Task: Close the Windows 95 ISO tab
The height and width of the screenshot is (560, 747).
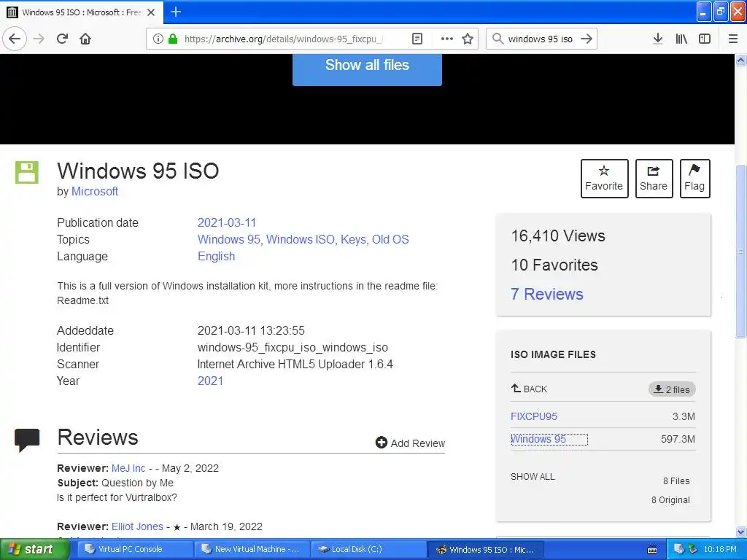Action: point(151,12)
